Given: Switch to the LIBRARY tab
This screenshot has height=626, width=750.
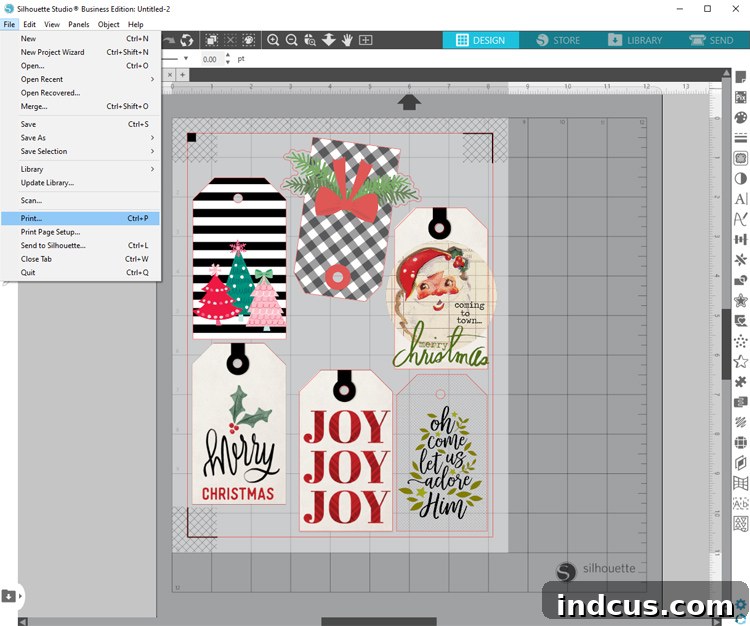Looking at the screenshot, I should [635, 40].
